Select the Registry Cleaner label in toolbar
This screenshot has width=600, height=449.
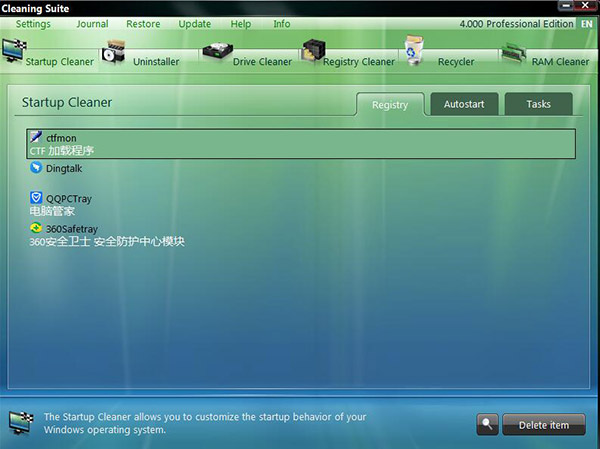point(359,62)
